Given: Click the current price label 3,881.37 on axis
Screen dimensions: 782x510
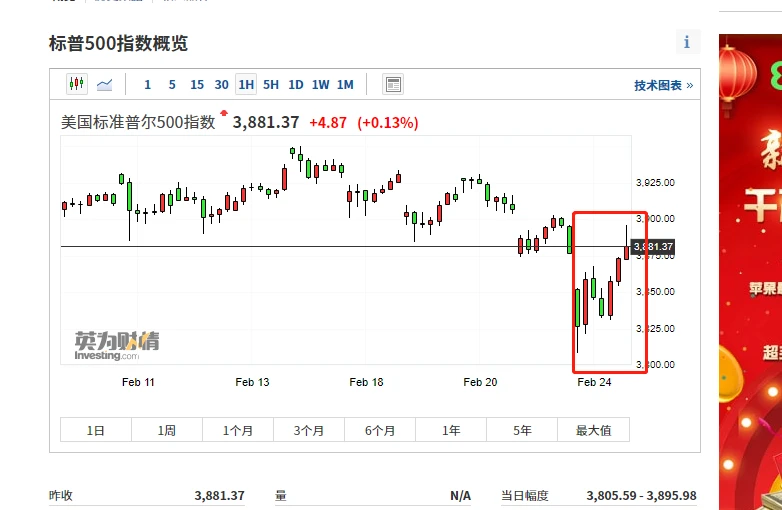Looking at the screenshot, I should [653, 246].
